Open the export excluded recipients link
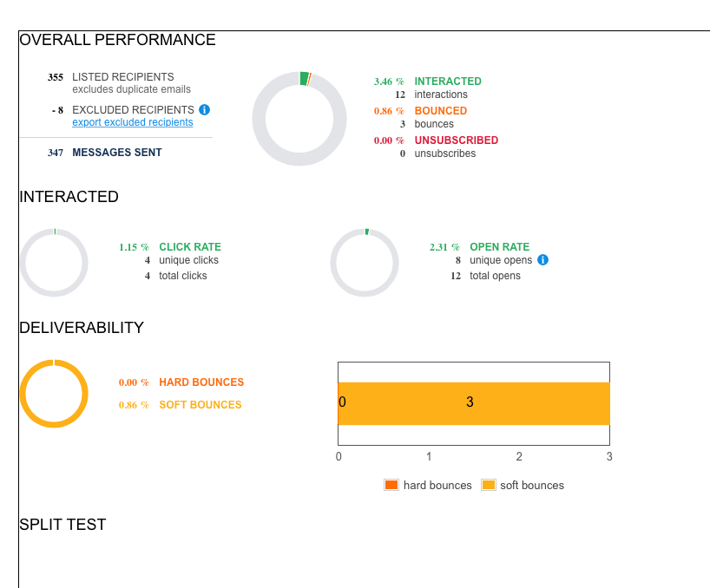Image resolution: width=710 pixels, height=588 pixels. pyautogui.click(x=132, y=122)
